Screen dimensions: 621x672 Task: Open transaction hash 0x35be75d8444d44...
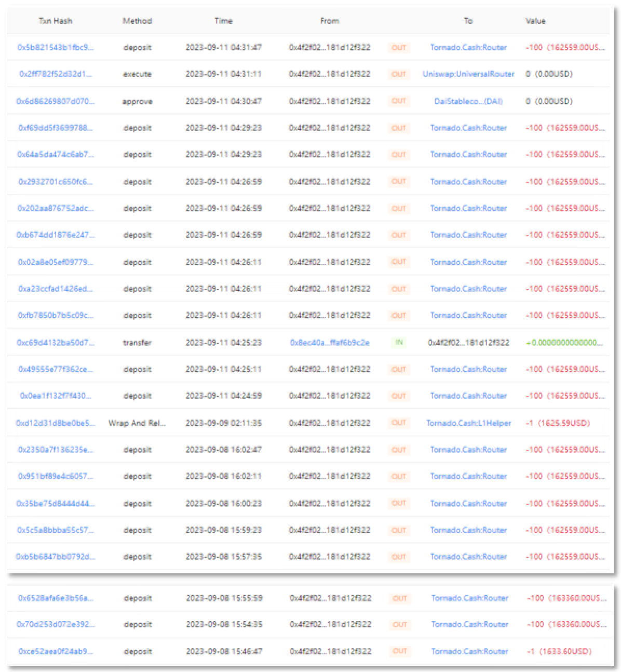pyautogui.click(x=56, y=503)
